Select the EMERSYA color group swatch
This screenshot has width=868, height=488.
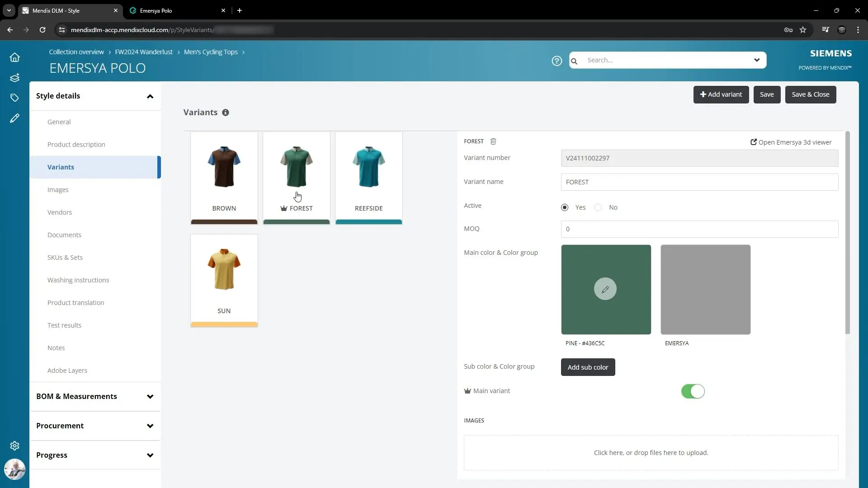click(x=706, y=290)
